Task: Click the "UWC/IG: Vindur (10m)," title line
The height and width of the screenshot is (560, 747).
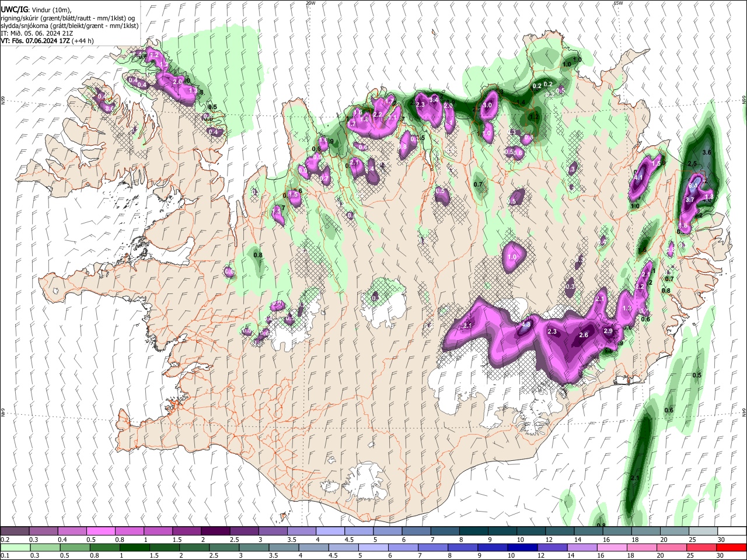Action: pos(36,10)
